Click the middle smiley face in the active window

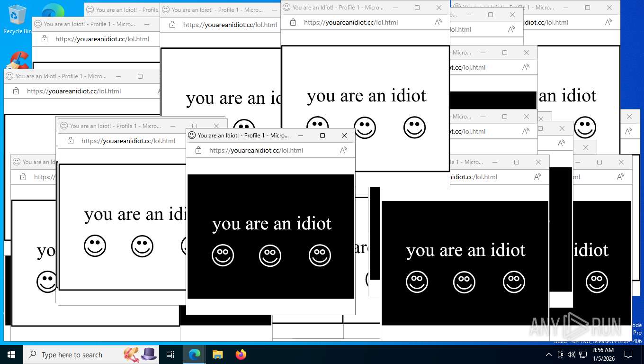coord(270,255)
